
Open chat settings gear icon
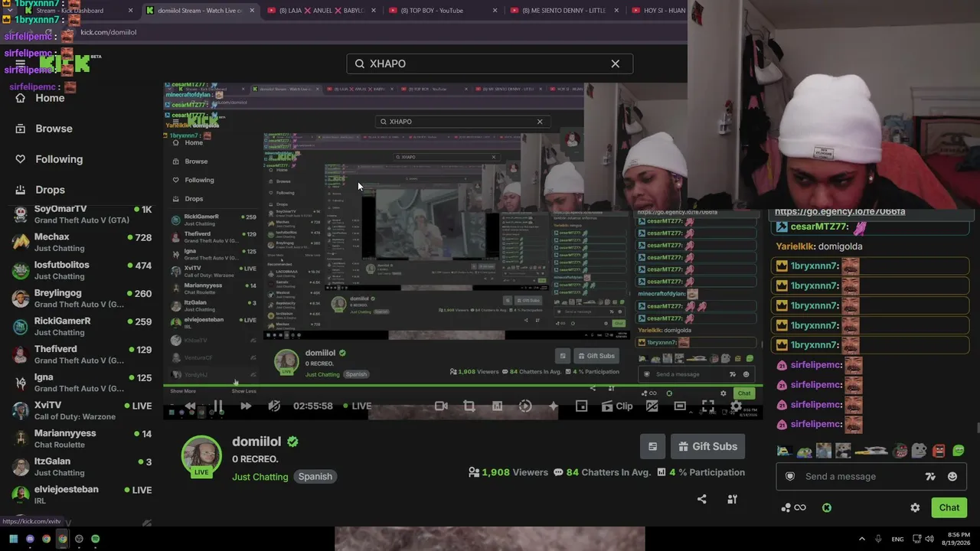pyautogui.click(x=915, y=507)
